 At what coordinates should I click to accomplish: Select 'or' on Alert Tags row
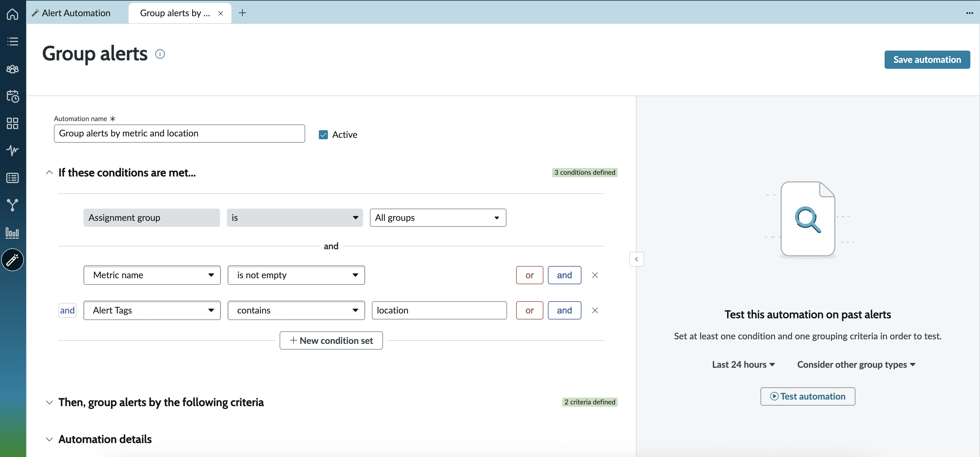pyautogui.click(x=529, y=310)
